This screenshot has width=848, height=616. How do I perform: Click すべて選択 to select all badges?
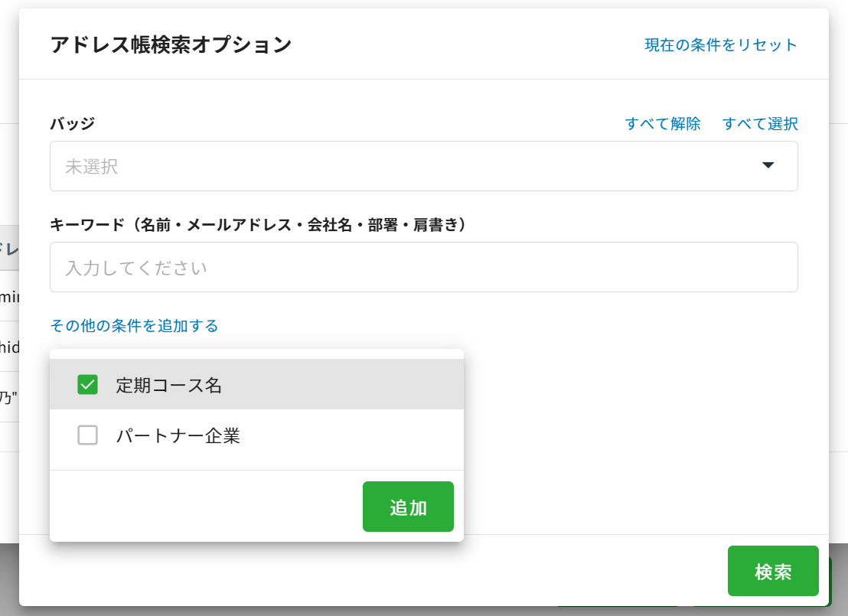(760, 124)
